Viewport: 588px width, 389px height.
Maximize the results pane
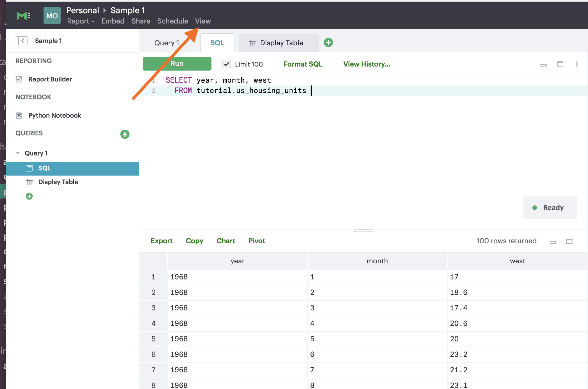tap(569, 241)
